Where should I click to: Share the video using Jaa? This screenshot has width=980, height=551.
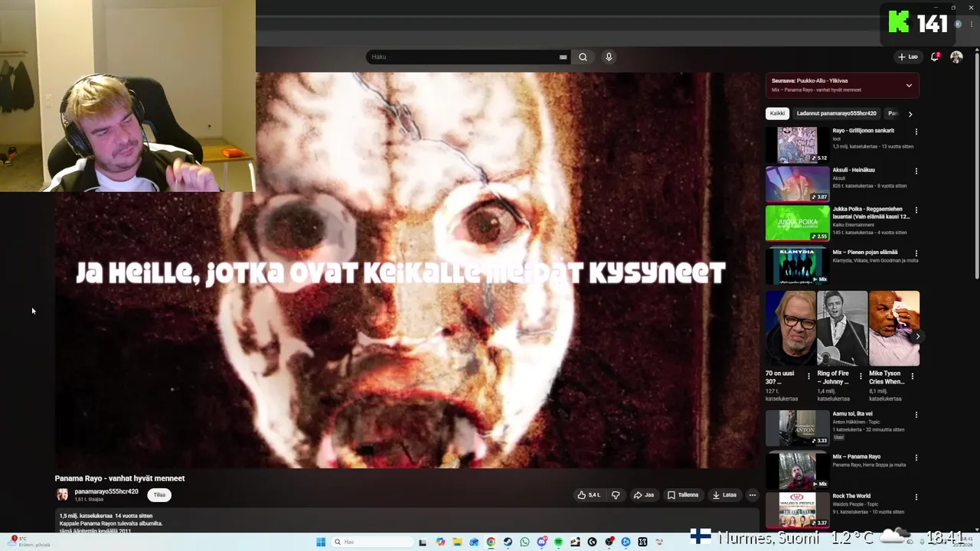[x=644, y=495]
